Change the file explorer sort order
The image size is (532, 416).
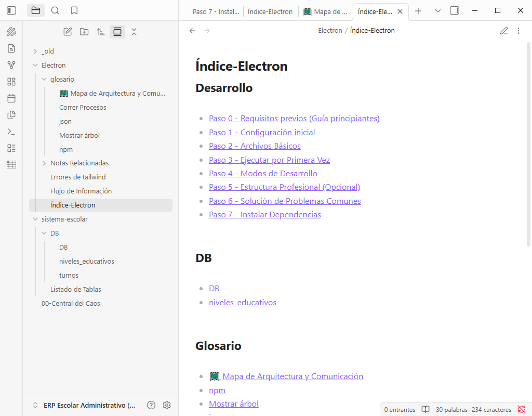(101, 32)
